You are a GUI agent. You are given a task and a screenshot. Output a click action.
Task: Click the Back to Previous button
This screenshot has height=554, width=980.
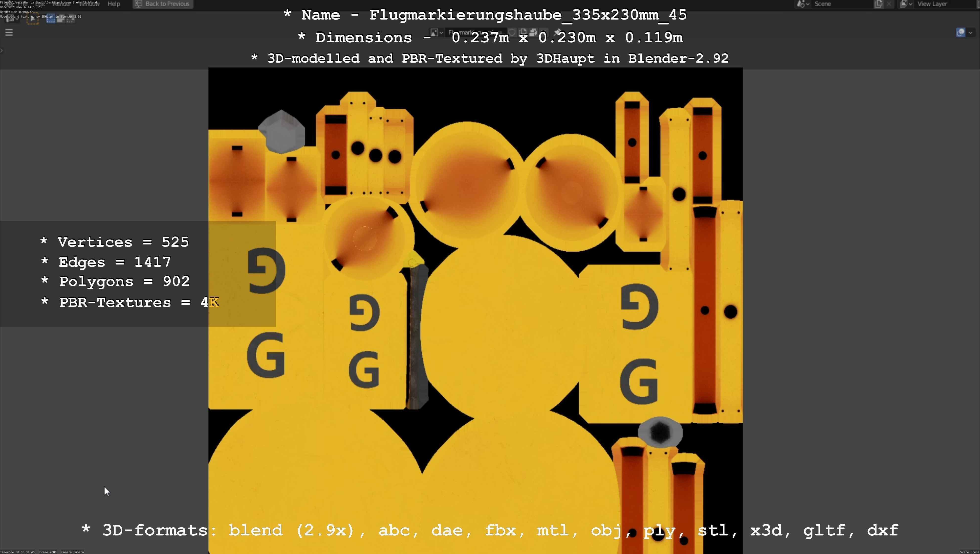pyautogui.click(x=163, y=4)
